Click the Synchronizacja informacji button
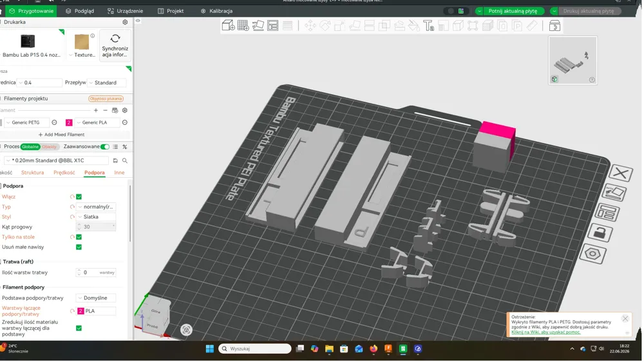Viewport: 644px width, 362px height. pos(115,45)
